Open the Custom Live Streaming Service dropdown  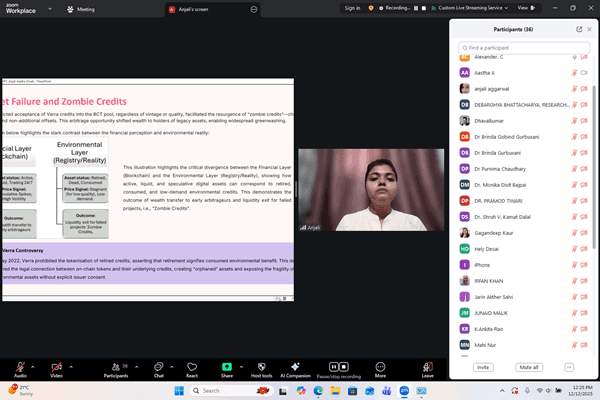pyautogui.click(x=470, y=8)
